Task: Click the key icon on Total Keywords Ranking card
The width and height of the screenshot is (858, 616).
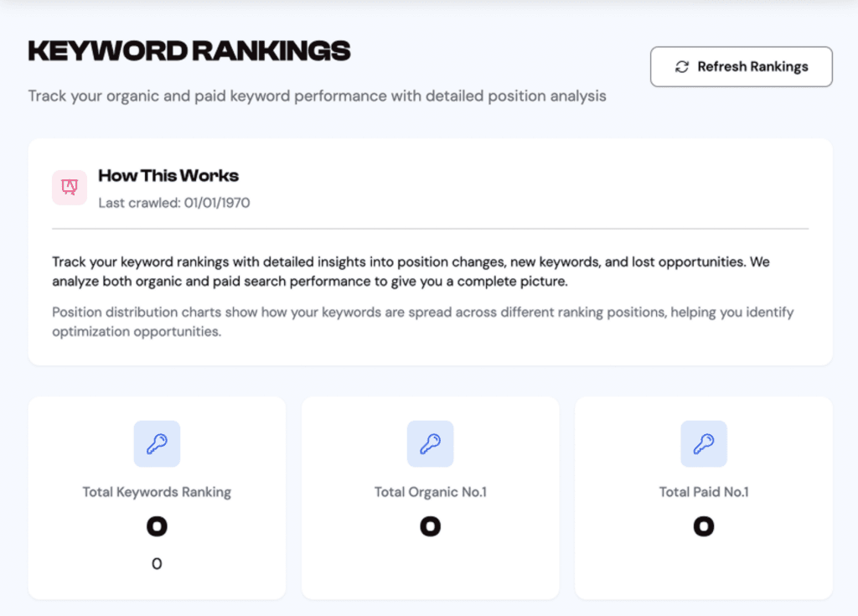Action: (x=157, y=444)
